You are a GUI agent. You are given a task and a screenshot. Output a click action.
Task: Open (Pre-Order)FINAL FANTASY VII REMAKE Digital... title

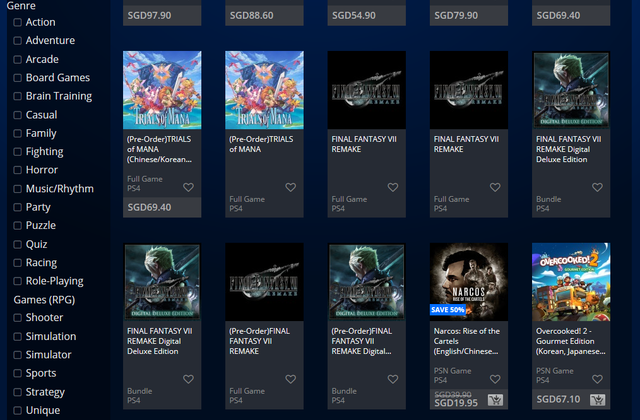coord(362,341)
